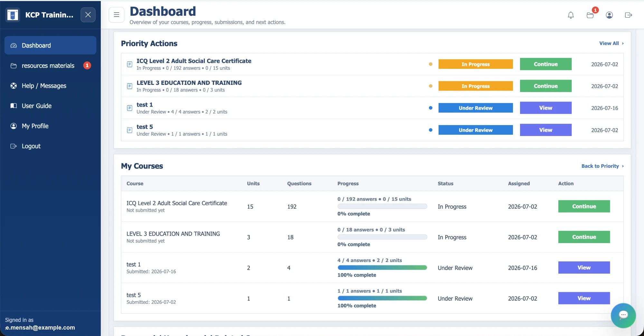
Task: Click test 5 progress bar in My Courses
Action: click(x=382, y=298)
